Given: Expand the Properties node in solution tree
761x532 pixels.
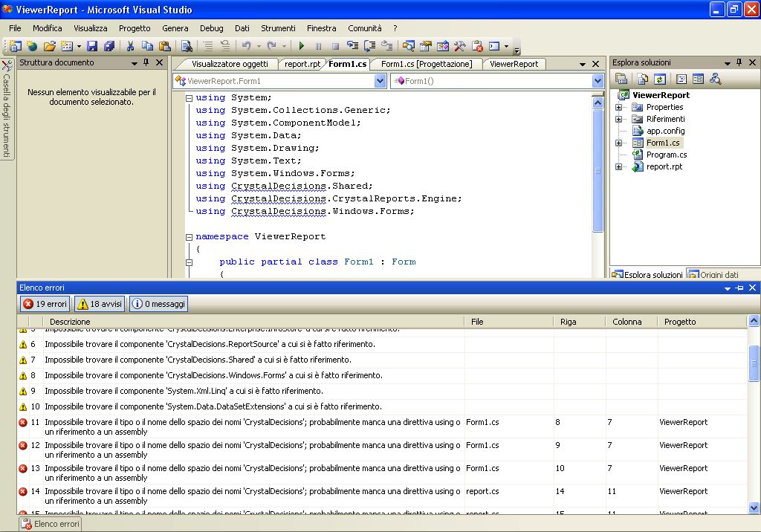Looking at the screenshot, I should [619, 107].
